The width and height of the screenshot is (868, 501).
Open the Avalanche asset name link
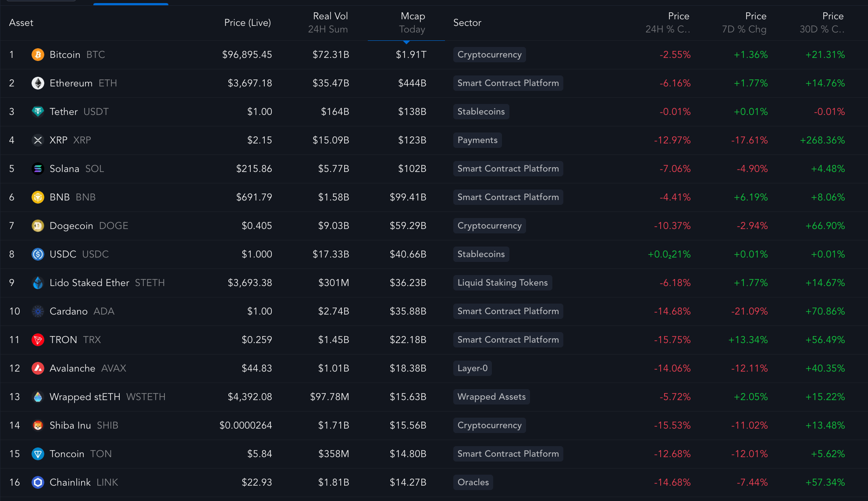pos(72,369)
